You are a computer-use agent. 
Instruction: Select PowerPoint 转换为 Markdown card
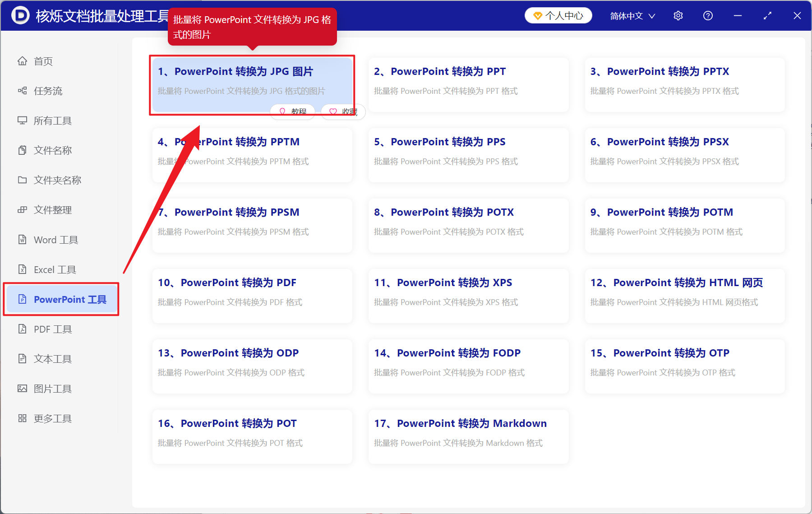tap(468, 436)
